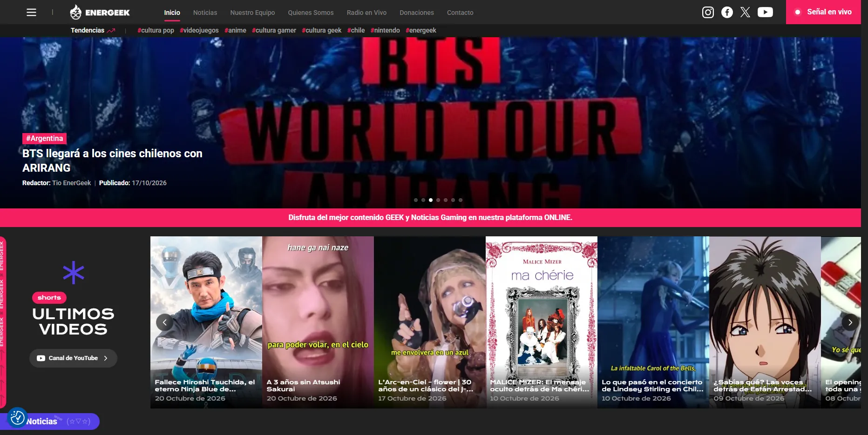Screen dimensions: 868x435
Task: Open the MALICE MIZER Ma chérie video
Action: click(x=542, y=322)
